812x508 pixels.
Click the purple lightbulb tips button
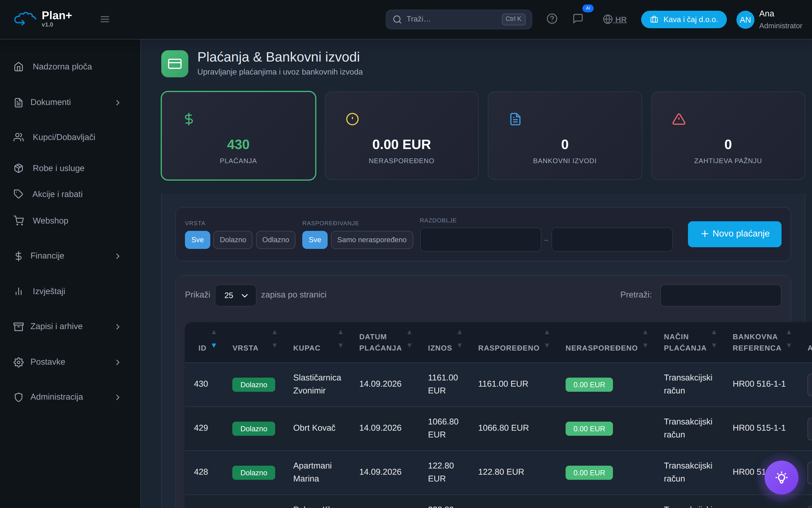coord(781,477)
